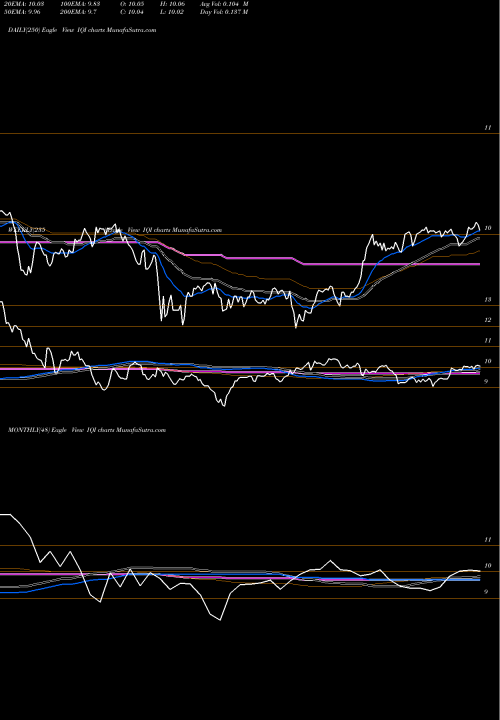
Task: Click the DAILY(250) chart title
Action: tap(82, 30)
